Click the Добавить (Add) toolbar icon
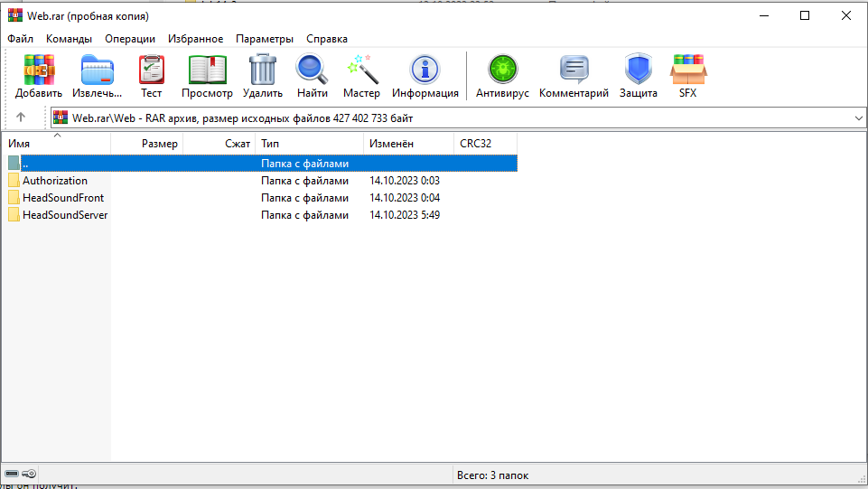The height and width of the screenshot is (489, 868). [x=39, y=76]
